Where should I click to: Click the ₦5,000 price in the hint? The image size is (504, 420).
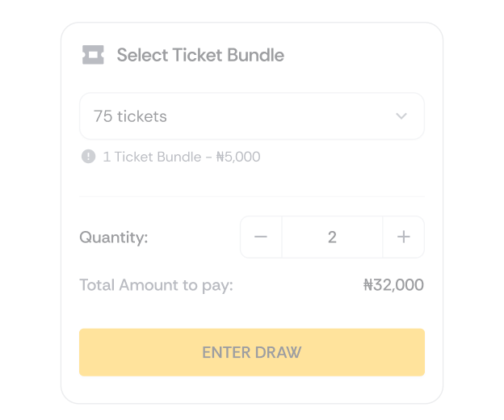[238, 157]
